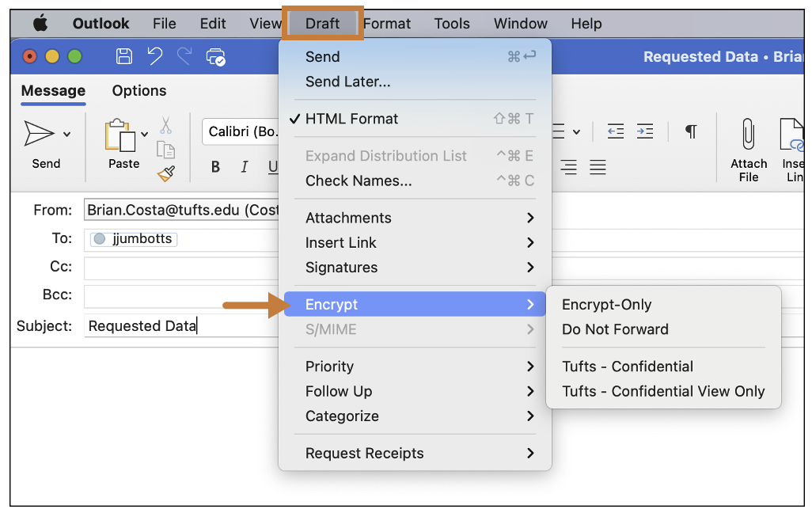The width and height of the screenshot is (812, 513).
Task: Click the Save icon in the title bar
Action: [x=123, y=56]
